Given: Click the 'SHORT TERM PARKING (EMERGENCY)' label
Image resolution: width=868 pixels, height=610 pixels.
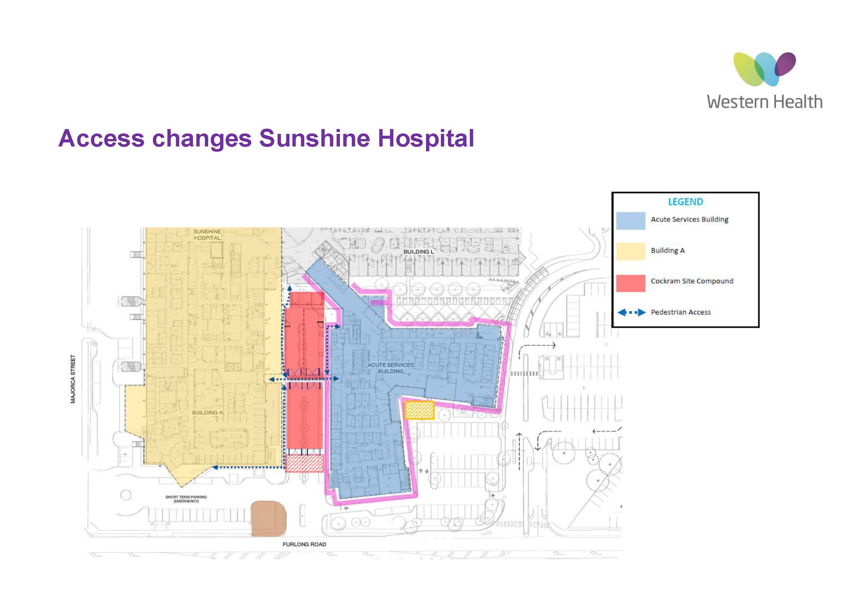Looking at the screenshot, I should tap(186, 499).
